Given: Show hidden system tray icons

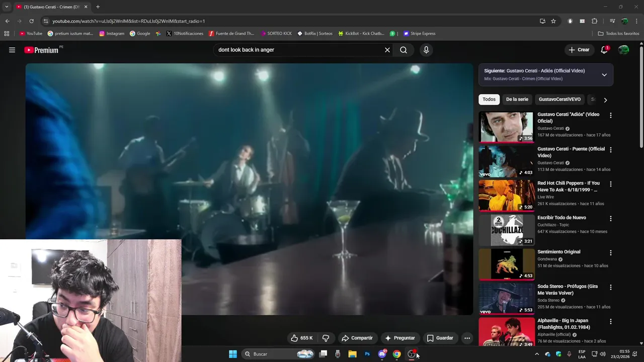Looking at the screenshot, I should (537, 354).
